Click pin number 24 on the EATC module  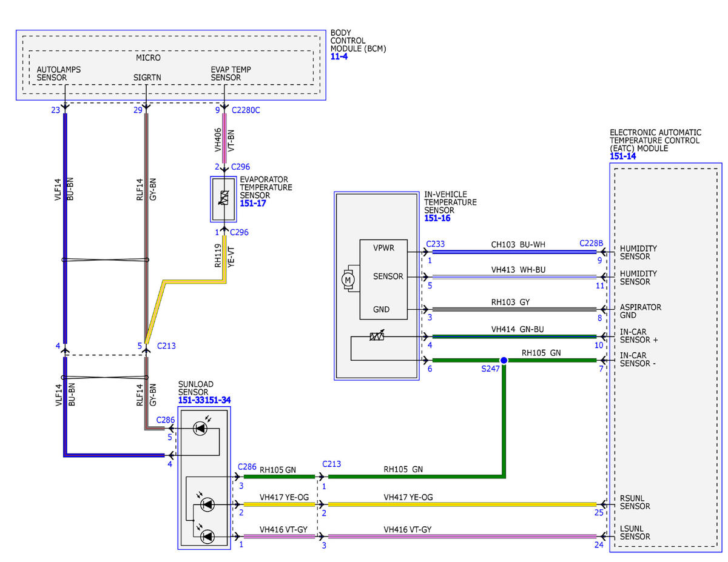pyautogui.click(x=599, y=544)
